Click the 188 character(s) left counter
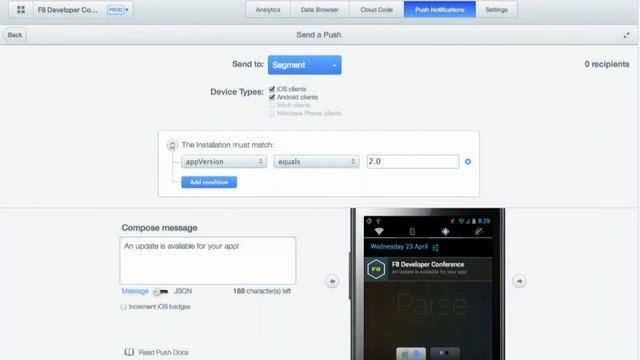This screenshot has height=360, width=640. pyautogui.click(x=262, y=291)
